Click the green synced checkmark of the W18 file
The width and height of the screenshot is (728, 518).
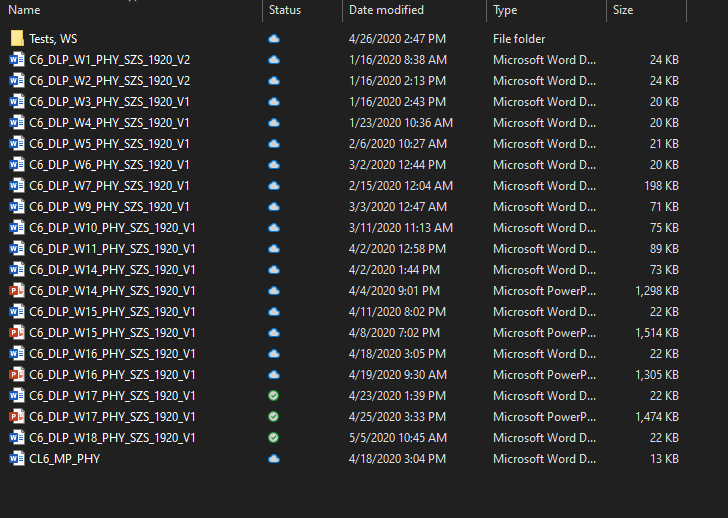[273, 437]
